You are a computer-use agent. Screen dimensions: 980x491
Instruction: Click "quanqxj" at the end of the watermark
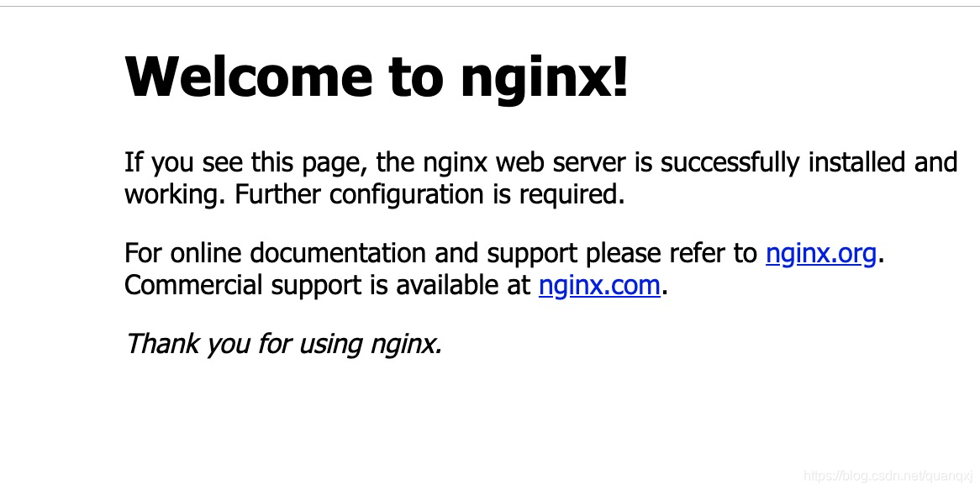pos(948,477)
